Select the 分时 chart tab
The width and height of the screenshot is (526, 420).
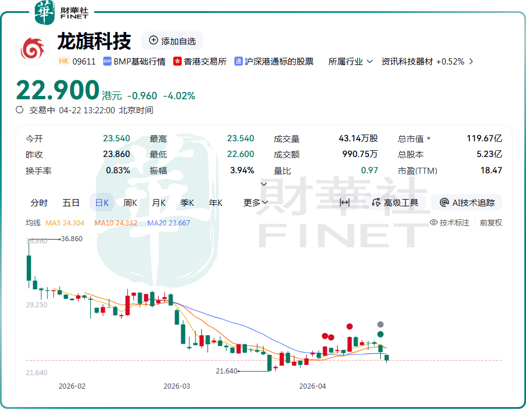tap(39, 202)
